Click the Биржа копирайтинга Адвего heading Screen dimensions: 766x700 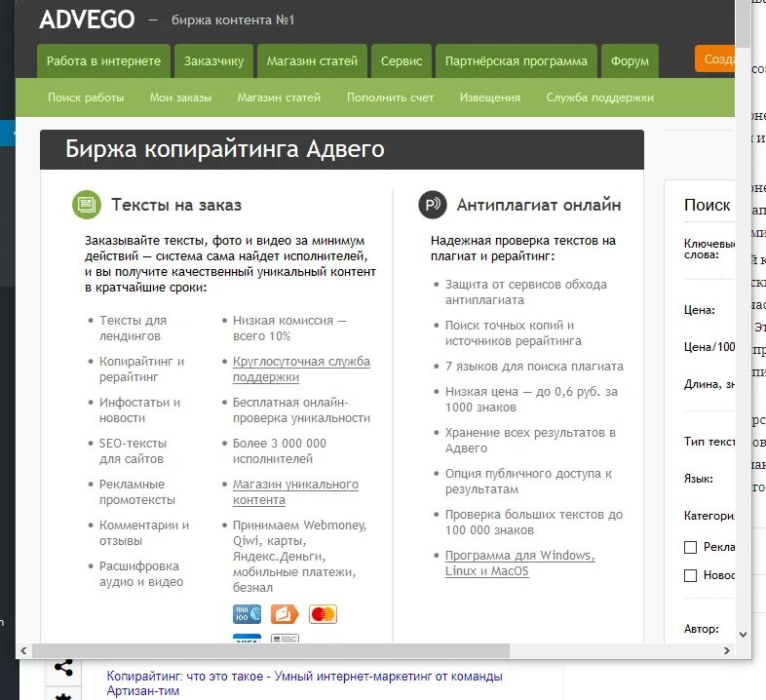(x=225, y=149)
